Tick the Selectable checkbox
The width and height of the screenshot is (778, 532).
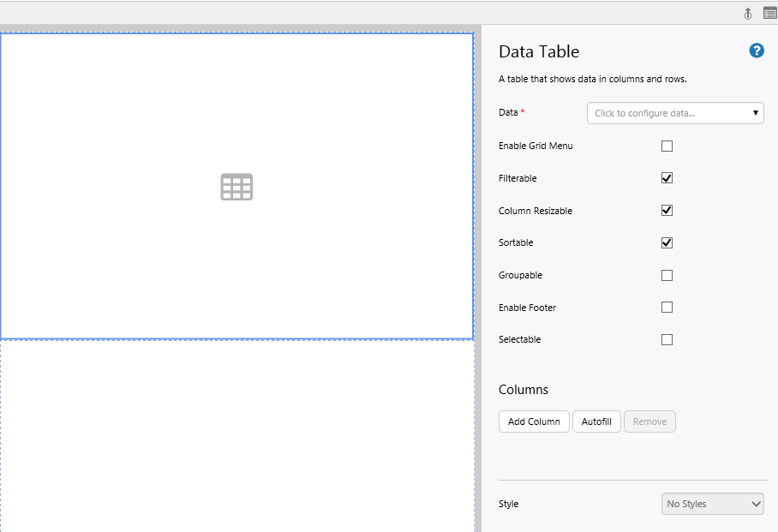click(667, 339)
